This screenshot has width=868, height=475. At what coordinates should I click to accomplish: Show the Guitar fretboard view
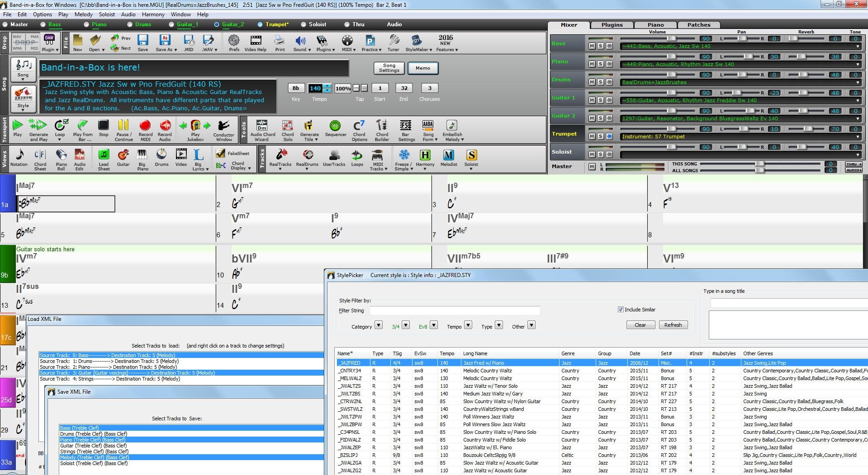(x=123, y=158)
